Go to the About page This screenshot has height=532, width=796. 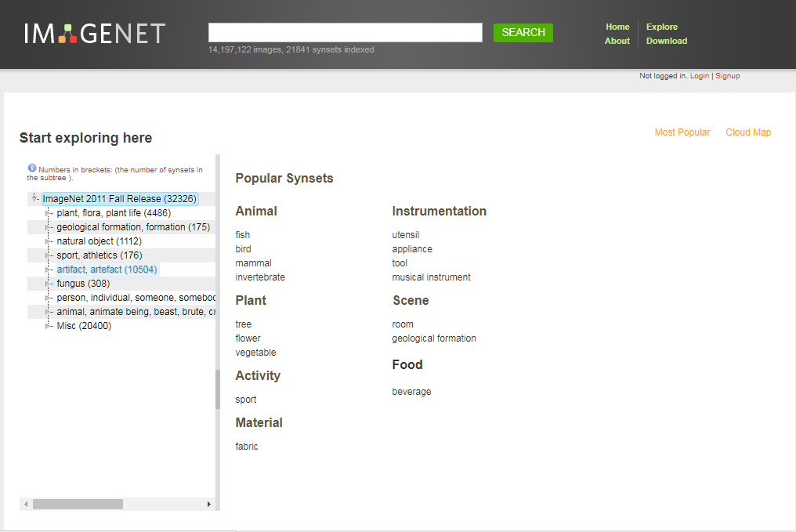(617, 41)
